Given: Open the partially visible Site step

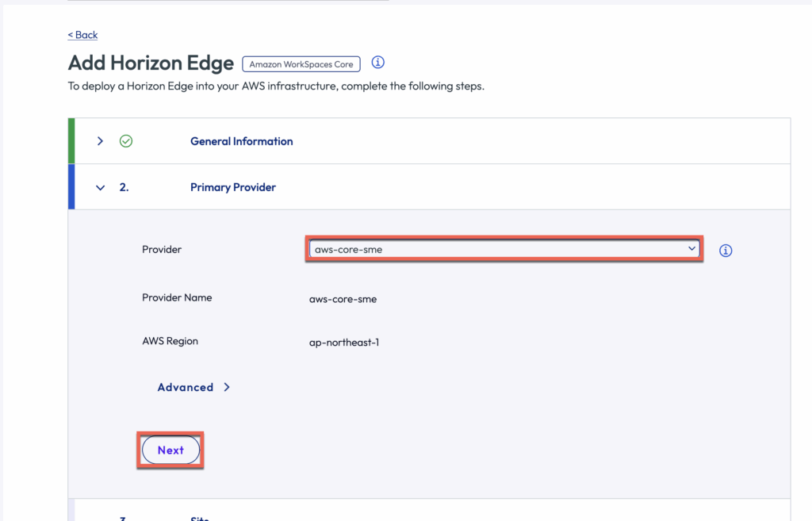Looking at the screenshot, I should tap(199, 517).
